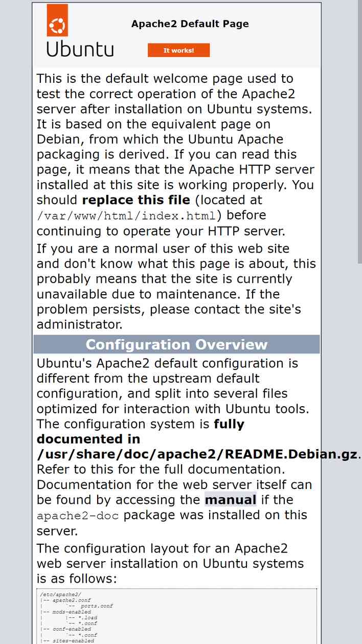The image size is (362, 644).
Task: Click the 'Configuration Overview' section header
Action: pos(176,344)
